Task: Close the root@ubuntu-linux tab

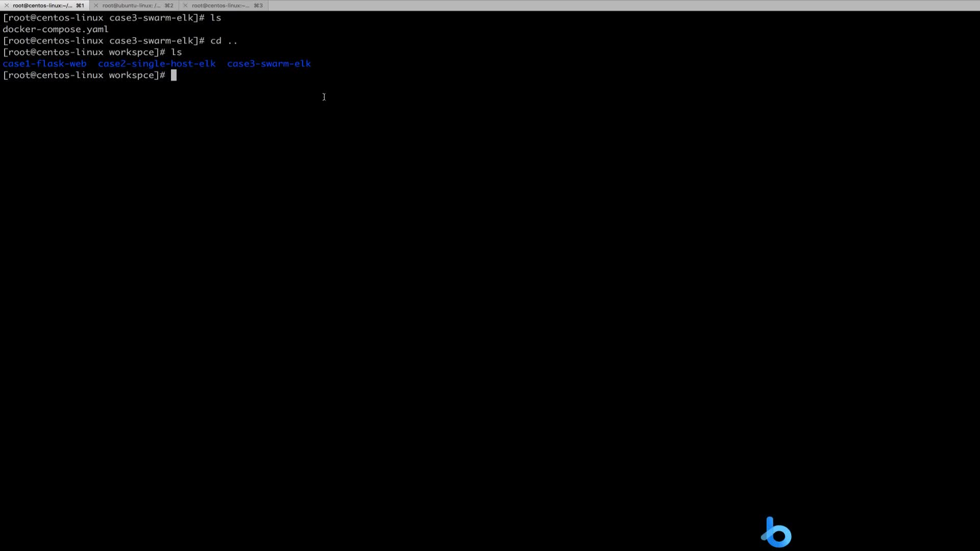Action: point(96,6)
